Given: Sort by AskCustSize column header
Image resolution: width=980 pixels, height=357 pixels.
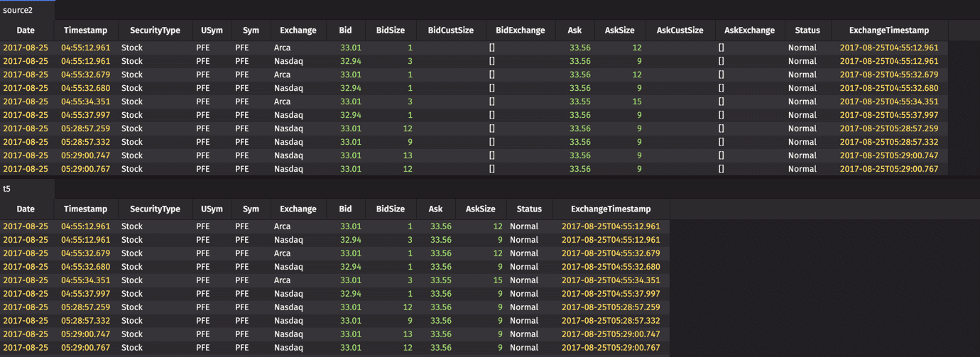Looking at the screenshot, I should tap(680, 31).
